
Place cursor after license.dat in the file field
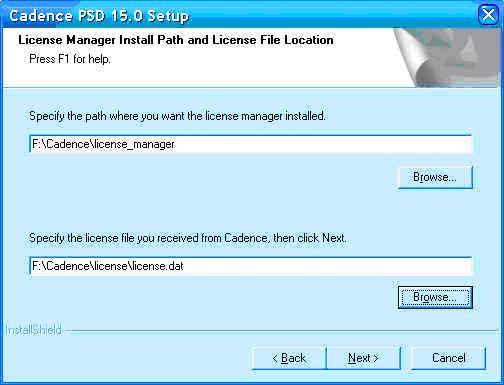[184, 266]
